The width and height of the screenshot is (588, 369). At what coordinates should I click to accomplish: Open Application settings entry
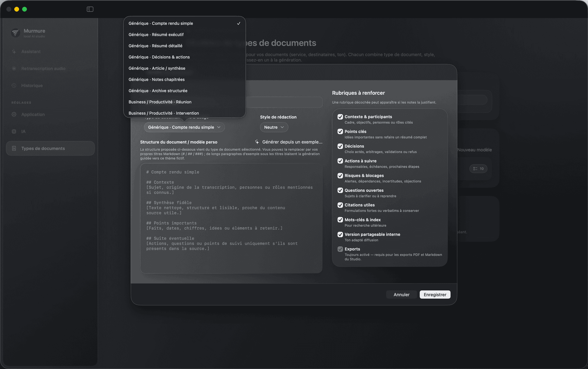click(50, 115)
